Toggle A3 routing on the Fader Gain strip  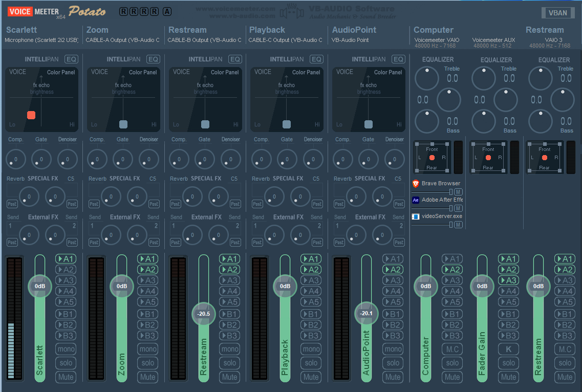tap(508, 280)
